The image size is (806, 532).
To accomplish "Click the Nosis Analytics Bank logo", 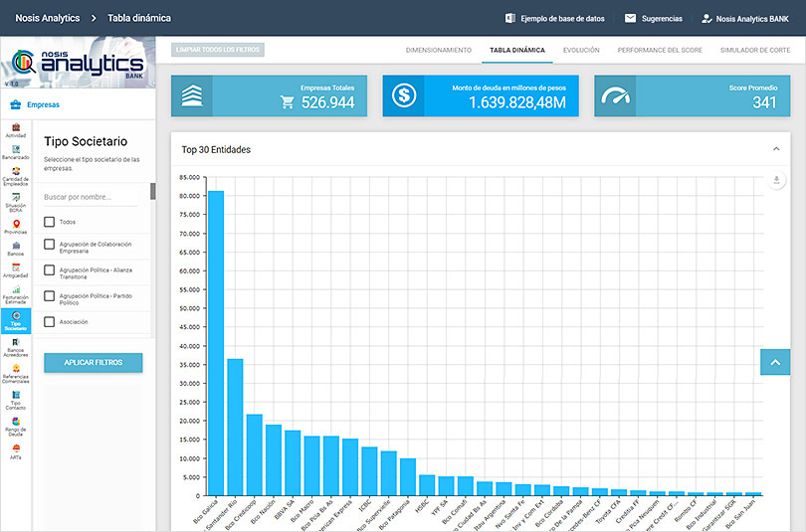I will tap(79, 62).
